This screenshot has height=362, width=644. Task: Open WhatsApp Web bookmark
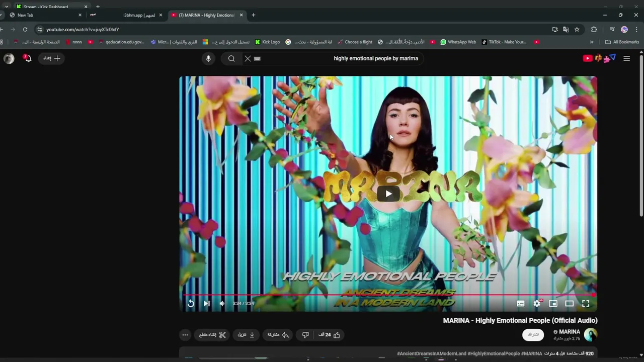click(x=458, y=42)
